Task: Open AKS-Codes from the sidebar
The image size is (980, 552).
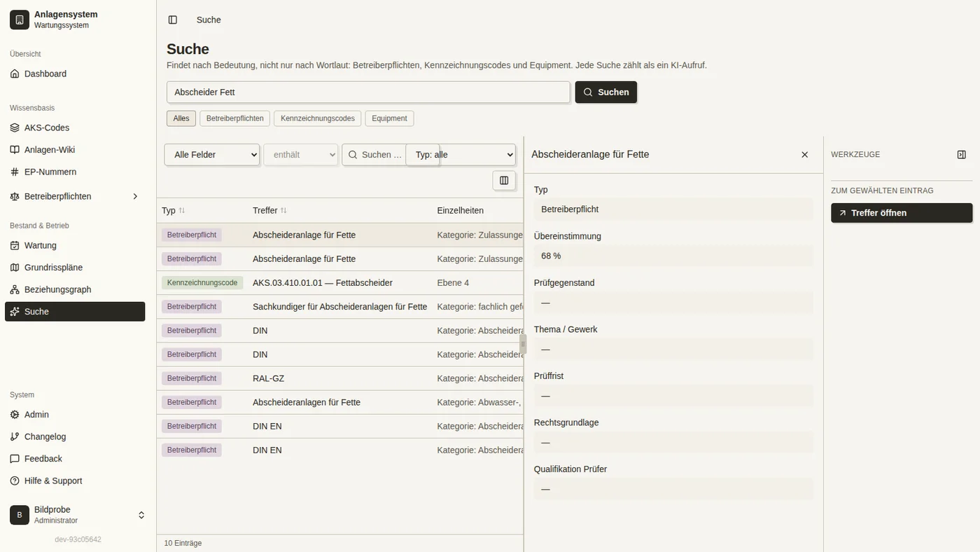Action: [x=75, y=127]
